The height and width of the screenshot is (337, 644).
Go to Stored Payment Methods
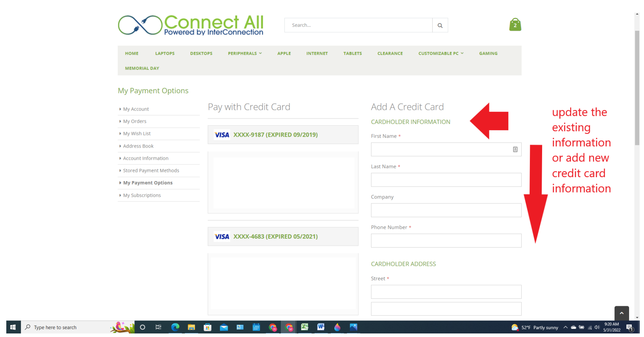[151, 171]
